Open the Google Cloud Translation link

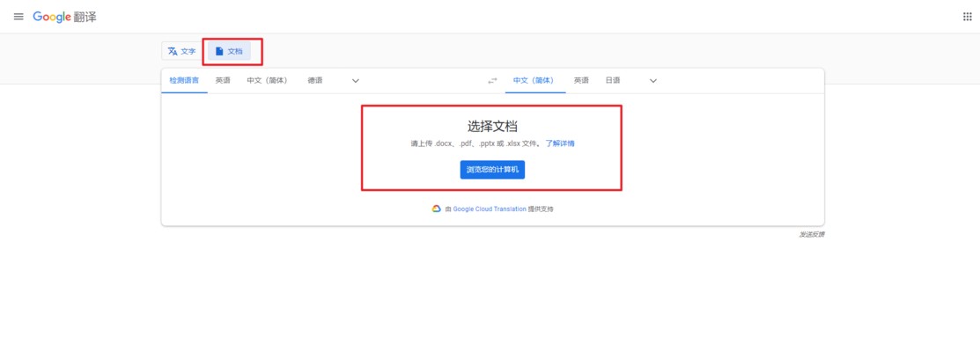click(490, 209)
